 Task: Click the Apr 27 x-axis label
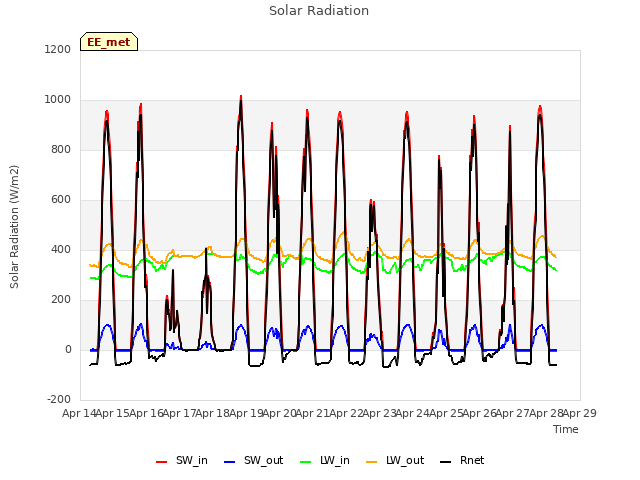click(x=512, y=413)
